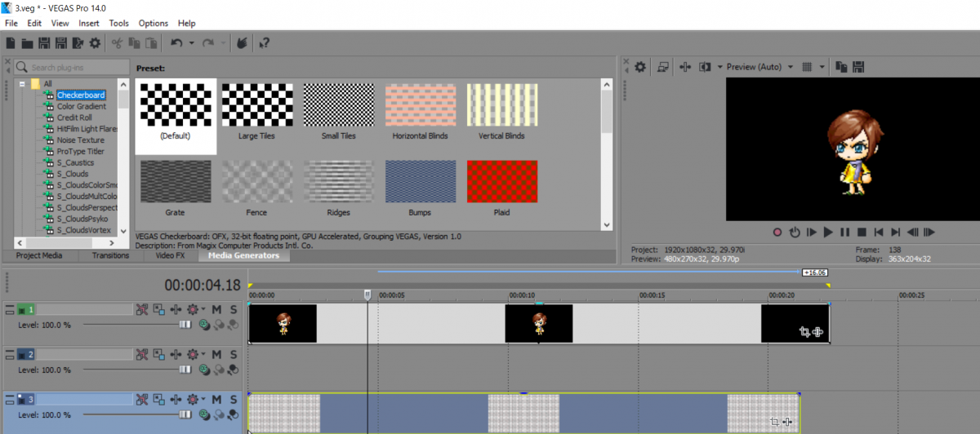Choose the Horizontal Blinds preset
This screenshot has width=980, height=434.
click(x=420, y=112)
